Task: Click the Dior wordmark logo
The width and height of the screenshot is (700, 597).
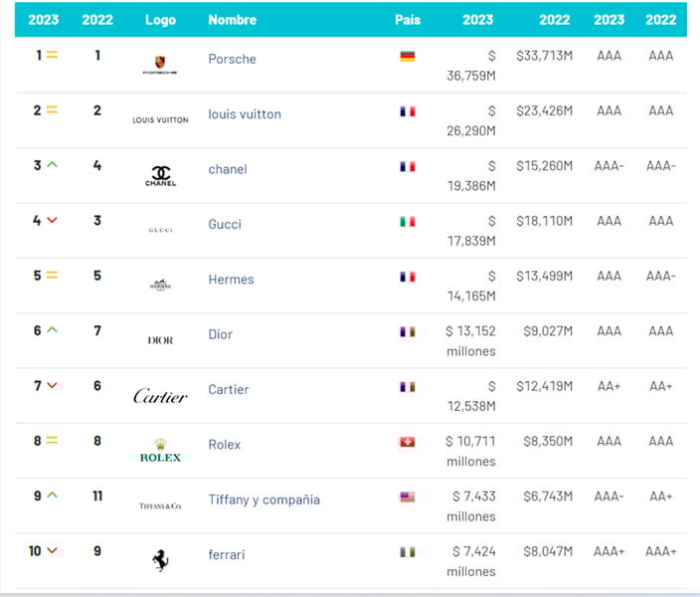Action: tap(160, 340)
